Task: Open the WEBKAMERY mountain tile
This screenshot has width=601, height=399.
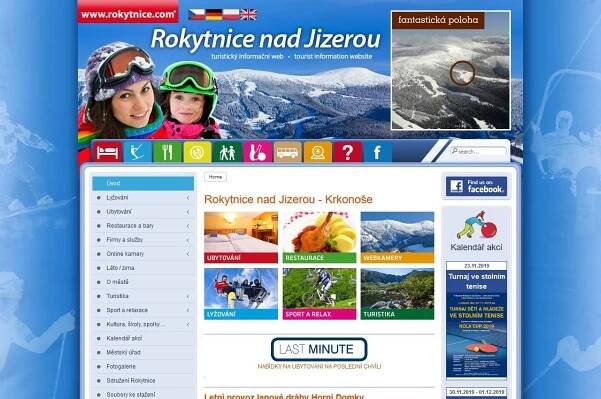Action: 397,238
